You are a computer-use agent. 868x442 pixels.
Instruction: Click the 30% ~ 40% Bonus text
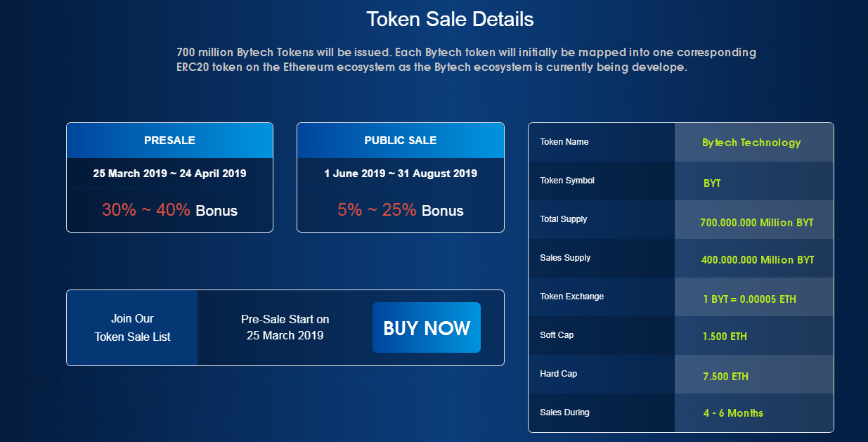[169, 210]
